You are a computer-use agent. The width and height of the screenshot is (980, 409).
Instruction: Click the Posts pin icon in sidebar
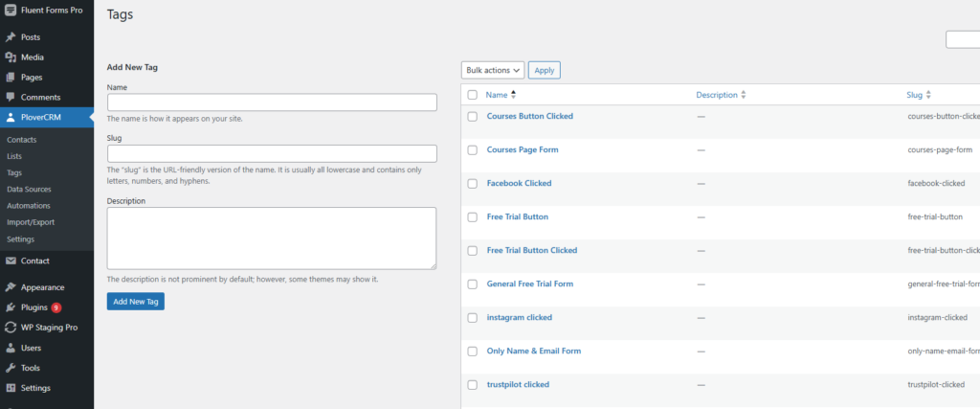pyautogui.click(x=11, y=37)
